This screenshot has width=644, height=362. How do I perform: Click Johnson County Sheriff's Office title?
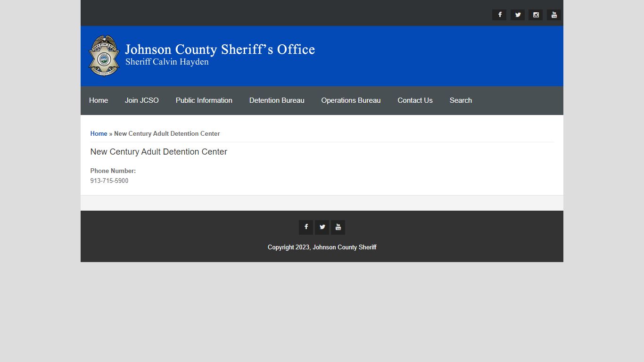click(x=220, y=49)
